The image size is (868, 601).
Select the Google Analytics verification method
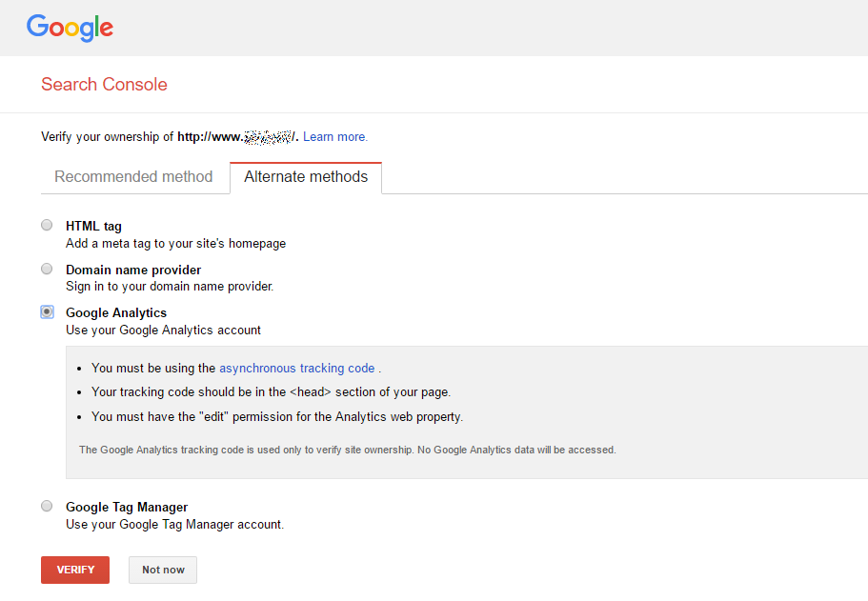coord(47,311)
